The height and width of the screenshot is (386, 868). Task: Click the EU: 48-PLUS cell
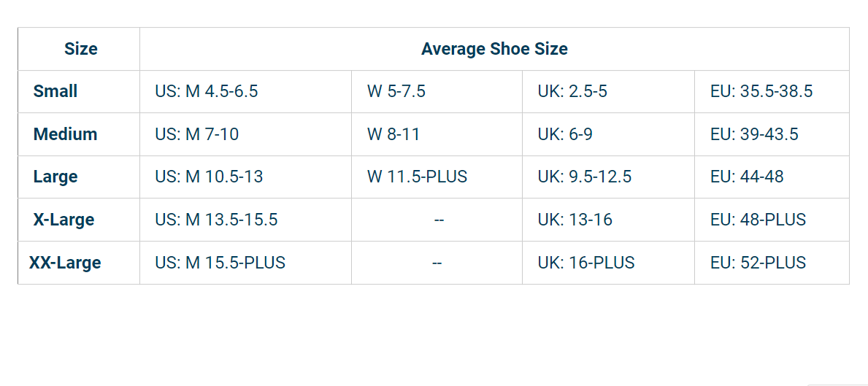point(758,220)
